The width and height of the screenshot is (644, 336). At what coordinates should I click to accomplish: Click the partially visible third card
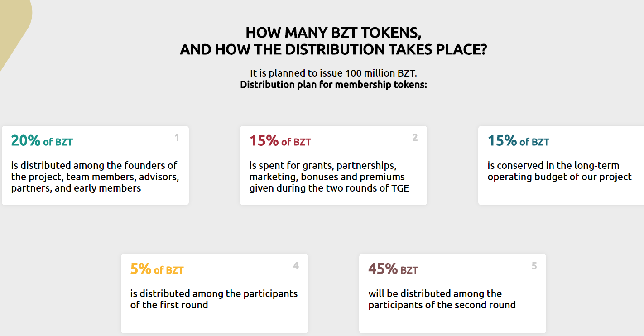pyautogui.click(x=561, y=165)
